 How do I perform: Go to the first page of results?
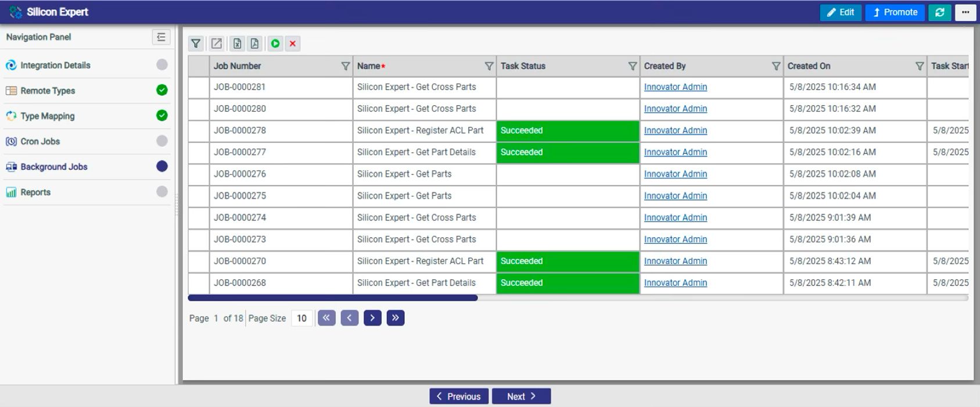point(326,318)
